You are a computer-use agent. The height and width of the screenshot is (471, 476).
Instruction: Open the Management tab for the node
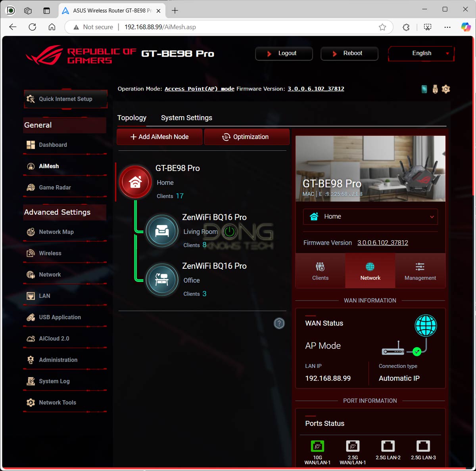pyautogui.click(x=420, y=271)
